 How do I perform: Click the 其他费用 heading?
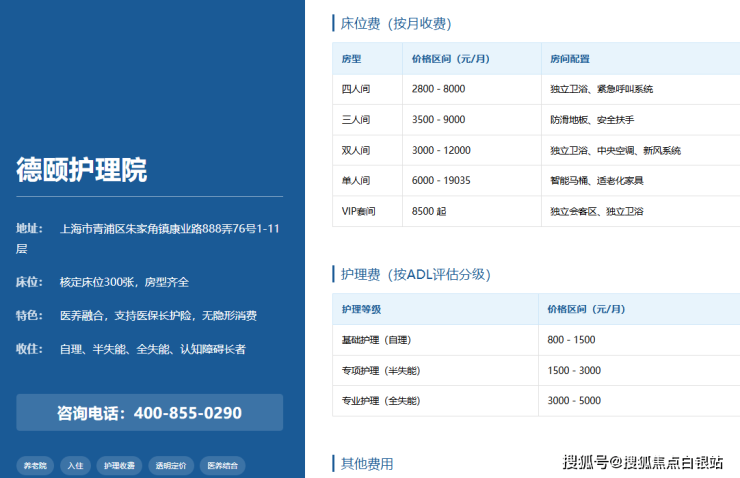367,464
